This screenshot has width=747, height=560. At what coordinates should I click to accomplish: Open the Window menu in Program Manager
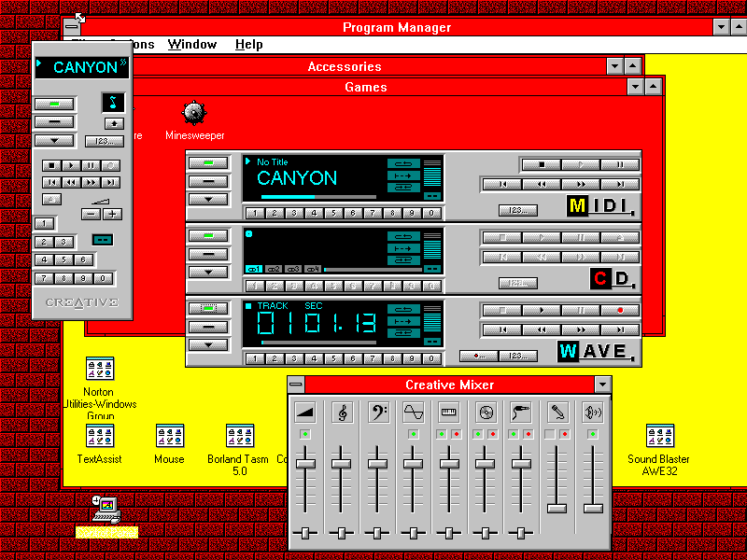tap(192, 44)
